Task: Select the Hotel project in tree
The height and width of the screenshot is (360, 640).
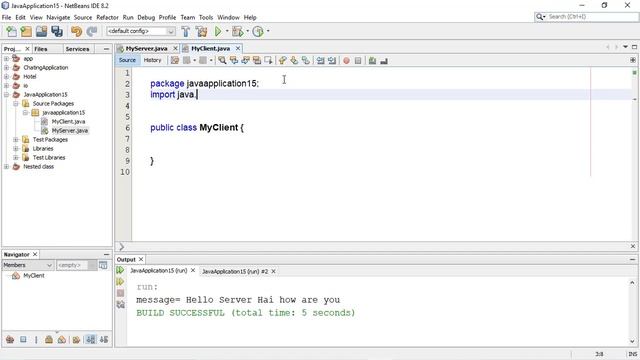Action: 29,77
